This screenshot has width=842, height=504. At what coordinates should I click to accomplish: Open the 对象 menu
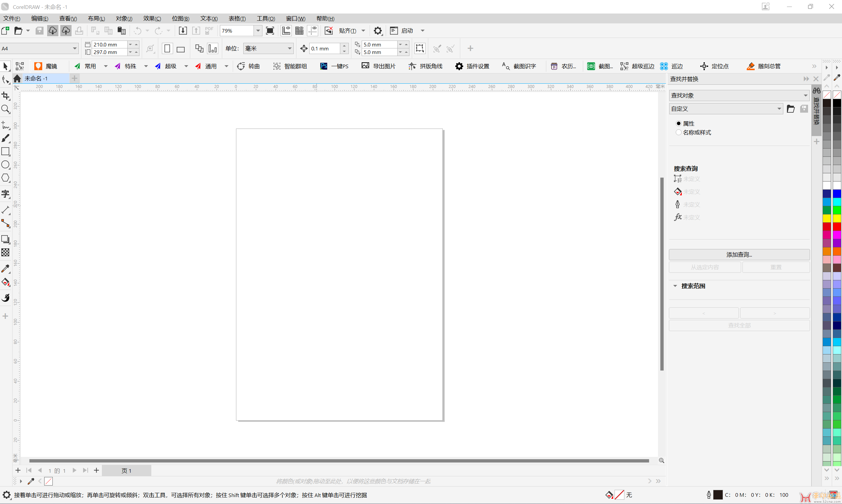(x=124, y=18)
